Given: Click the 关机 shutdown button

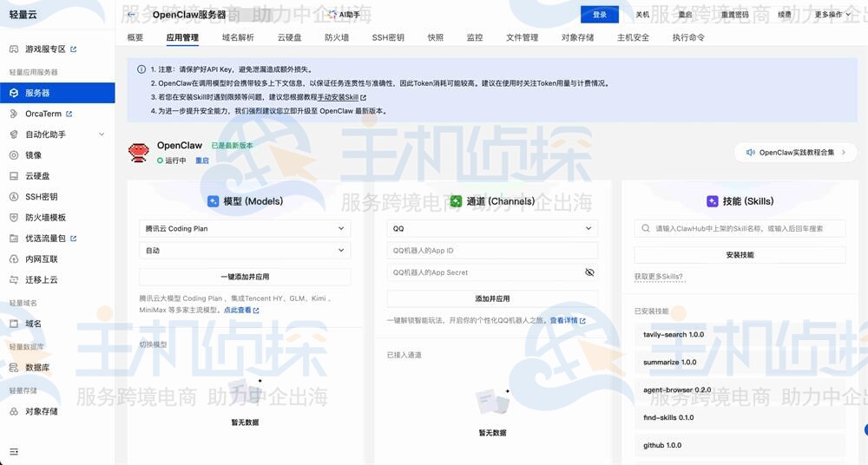Looking at the screenshot, I should (x=642, y=15).
